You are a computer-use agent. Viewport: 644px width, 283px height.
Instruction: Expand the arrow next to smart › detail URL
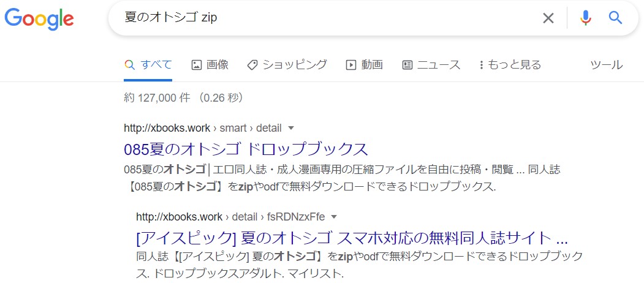(x=291, y=128)
